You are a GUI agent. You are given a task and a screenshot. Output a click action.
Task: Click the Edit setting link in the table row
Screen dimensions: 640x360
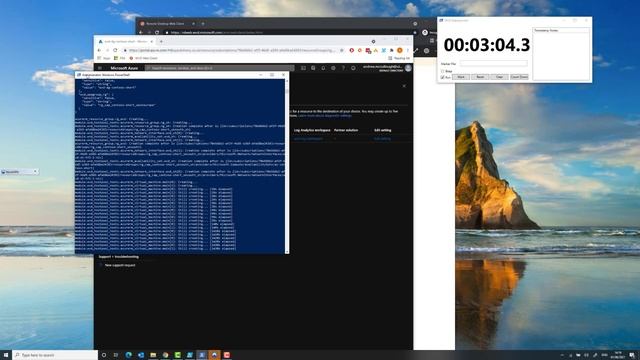[x=382, y=139]
